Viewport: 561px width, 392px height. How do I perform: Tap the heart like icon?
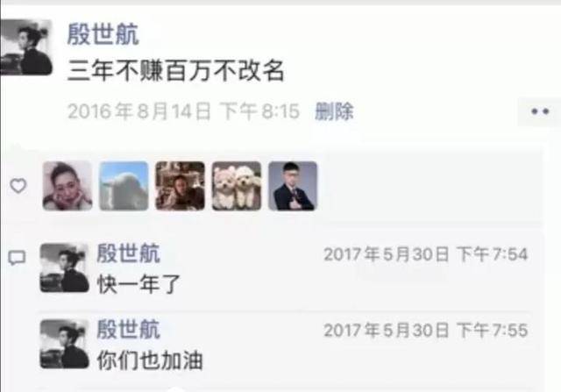(18, 186)
